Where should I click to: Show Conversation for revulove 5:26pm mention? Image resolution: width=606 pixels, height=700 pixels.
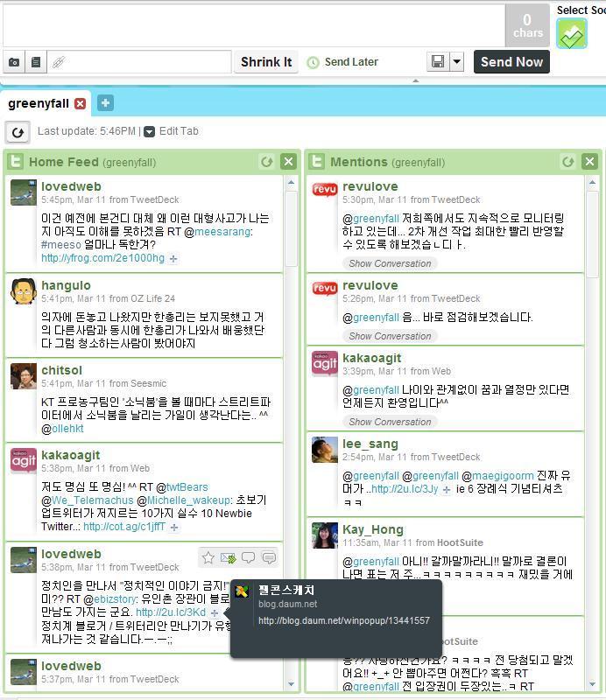pyautogui.click(x=390, y=336)
